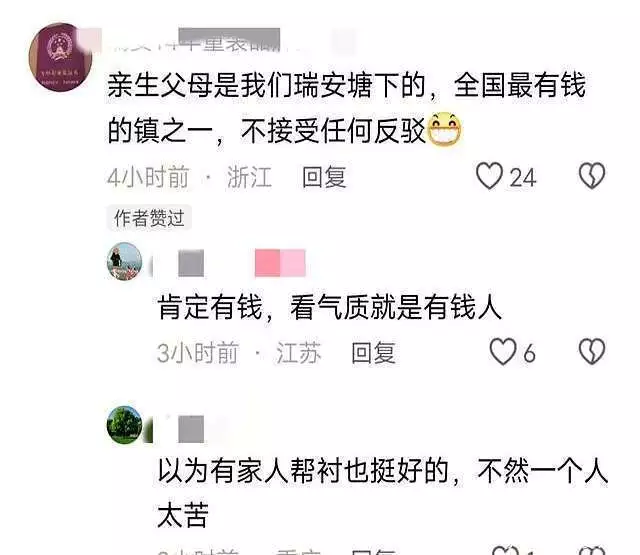This screenshot has width=640, height=555.
Task: Open the passport avatar profile
Action: (x=61, y=57)
